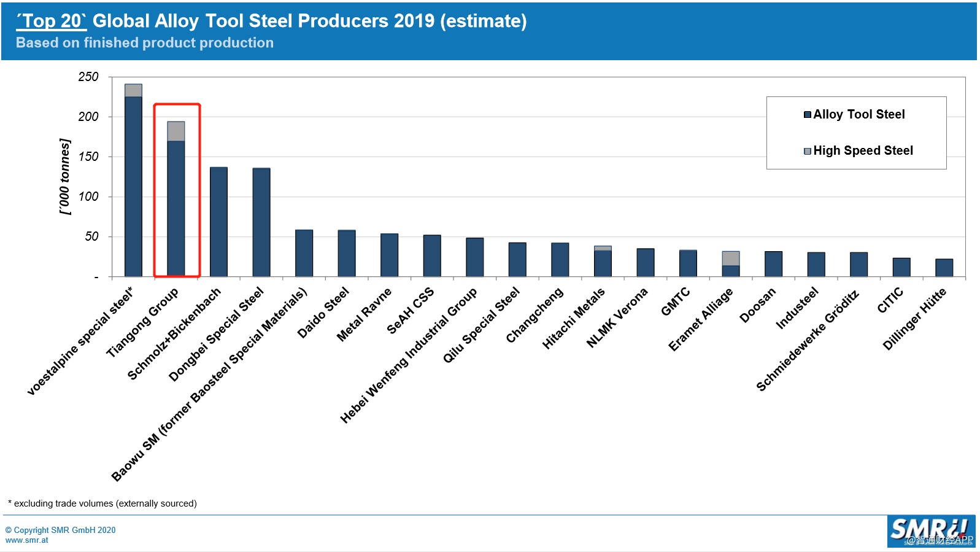Click the 'GMTC' axis label
The height and width of the screenshot is (552, 980).
[x=676, y=301]
